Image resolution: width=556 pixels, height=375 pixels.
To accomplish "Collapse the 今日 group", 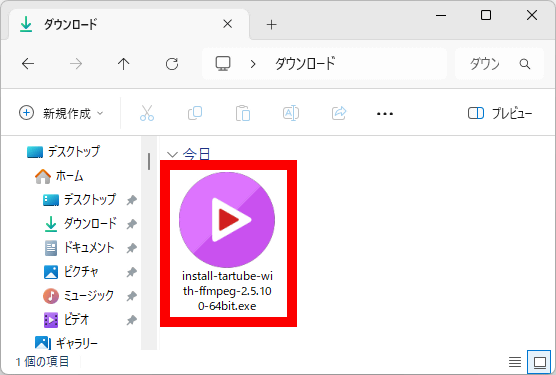I will pyautogui.click(x=172, y=154).
